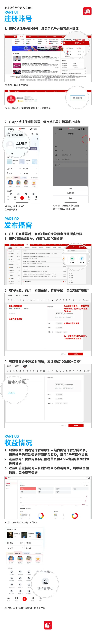Select 发播客 tab in step 3 editor

tap(25, 295)
